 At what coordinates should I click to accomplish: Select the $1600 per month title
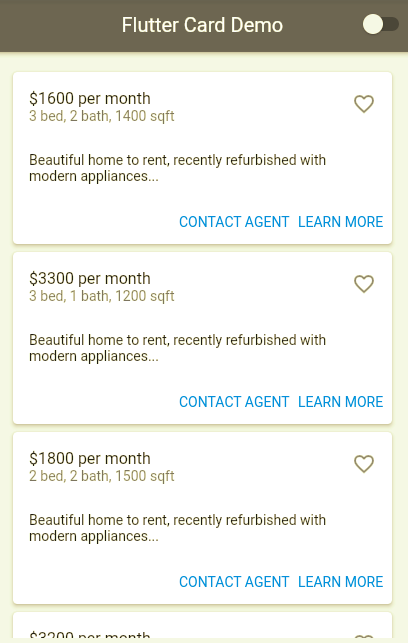click(x=90, y=99)
